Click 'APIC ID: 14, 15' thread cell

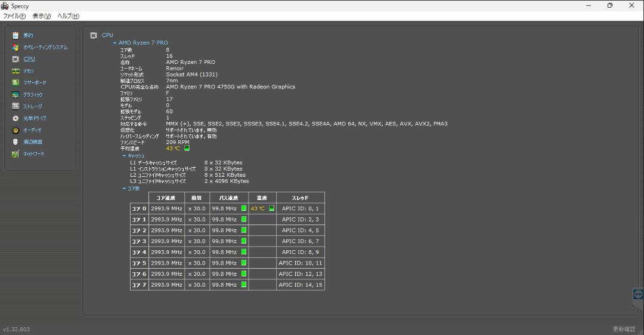coord(300,285)
